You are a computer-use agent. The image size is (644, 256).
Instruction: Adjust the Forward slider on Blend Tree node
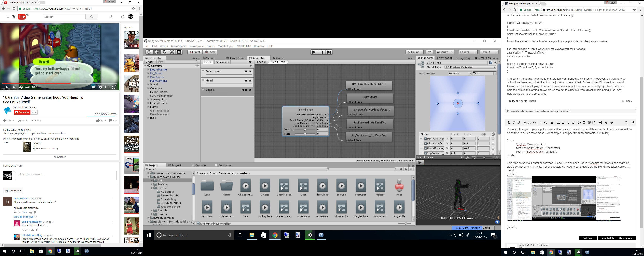(x=305, y=130)
